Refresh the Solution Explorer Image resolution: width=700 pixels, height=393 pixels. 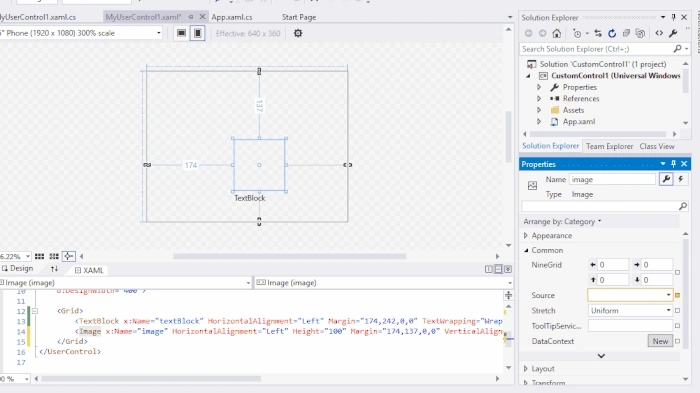pos(612,33)
